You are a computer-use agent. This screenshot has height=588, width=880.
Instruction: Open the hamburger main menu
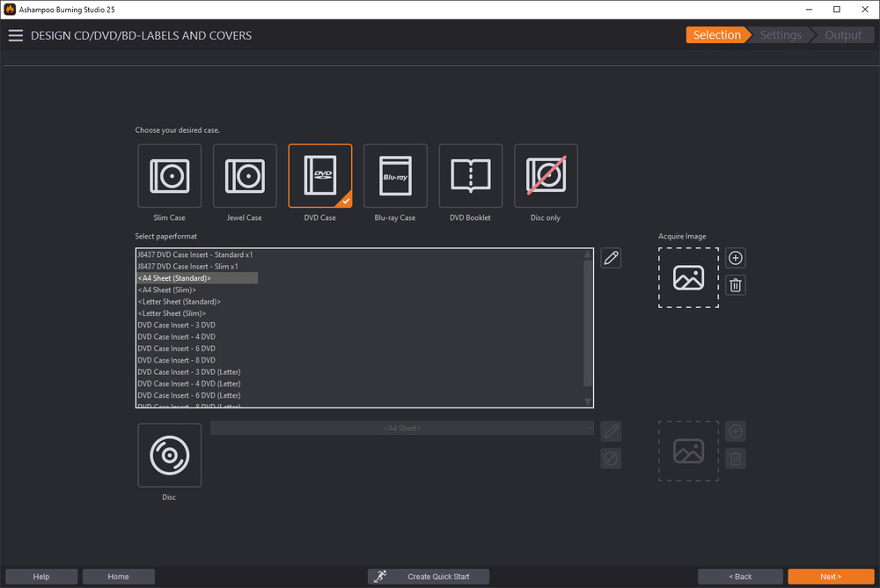(16, 35)
